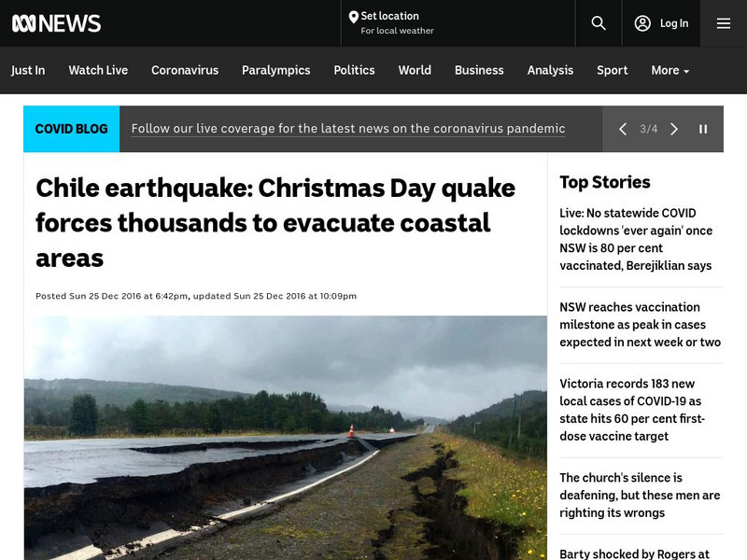Click the ABC News logo
This screenshot has height=560, width=747.
pos(56,23)
